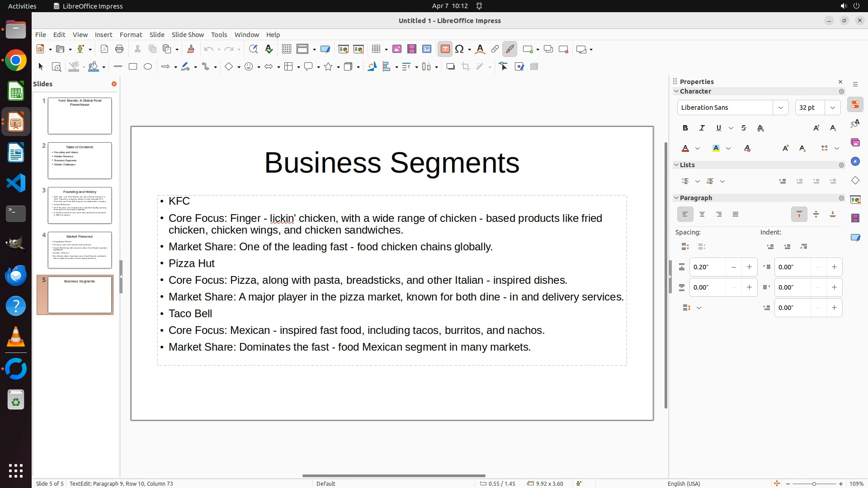Screen dimensions: 868x488
Task: Insert a special character symbol
Action: pos(460,49)
